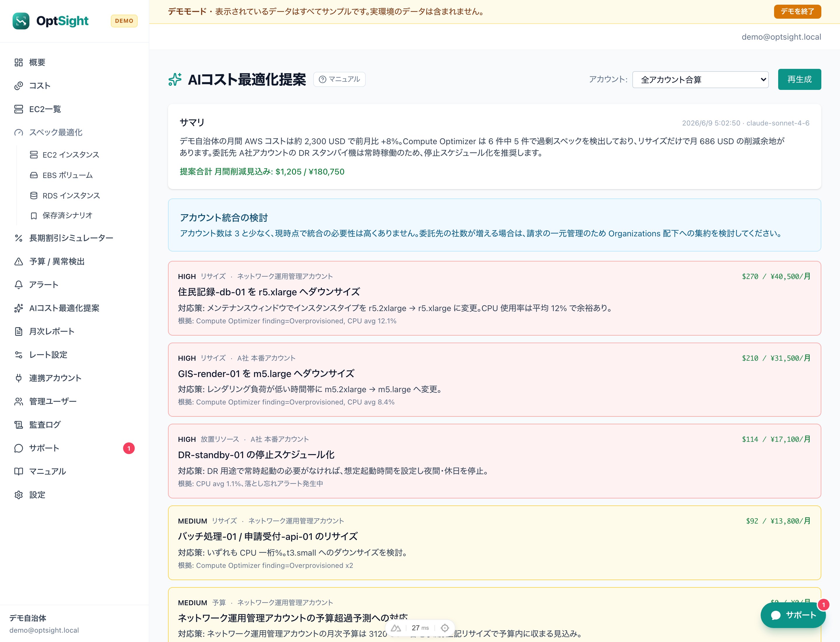Click 根拠 line mentioning CPU avg 8.4%
The width and height of the screenshot is (840, 642).
(x=286, y=402)
